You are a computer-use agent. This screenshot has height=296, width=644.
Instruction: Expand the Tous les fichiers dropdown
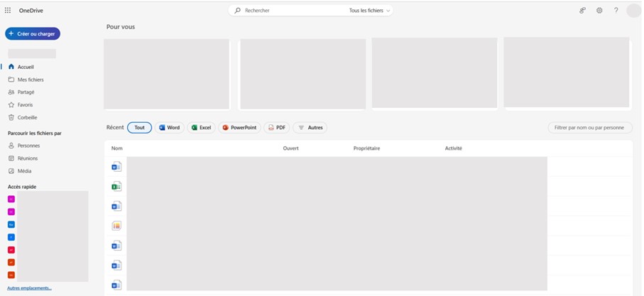click(x=370, y=11)
